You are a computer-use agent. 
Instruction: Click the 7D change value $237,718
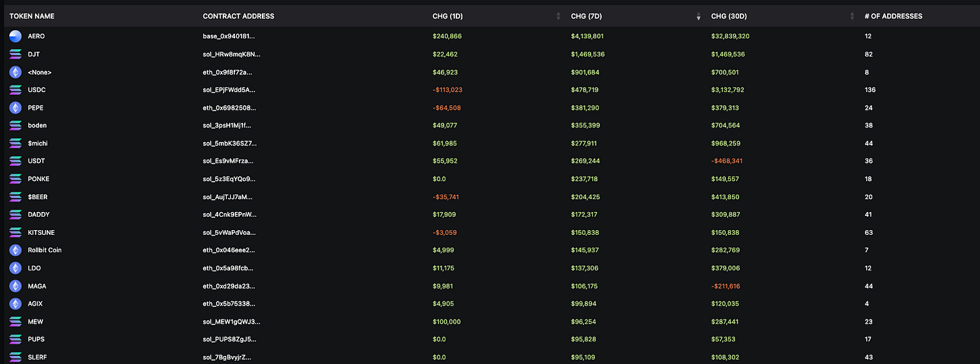[584, 179]
